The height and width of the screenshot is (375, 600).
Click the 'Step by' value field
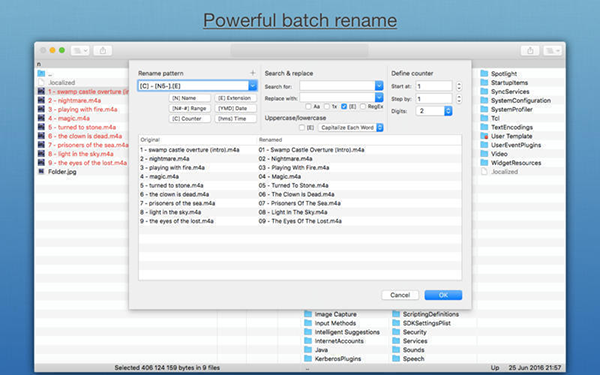point(434,99)
